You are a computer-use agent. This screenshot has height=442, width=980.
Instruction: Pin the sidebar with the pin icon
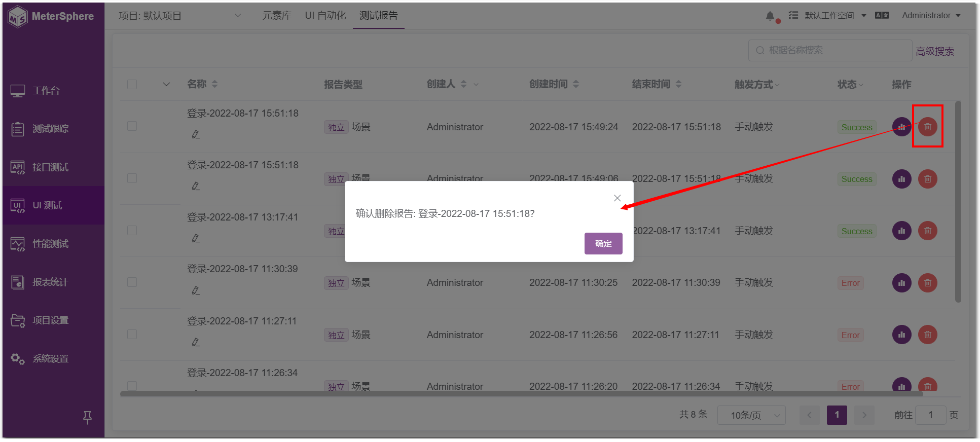pyautogui.click(x=87, y=417)
